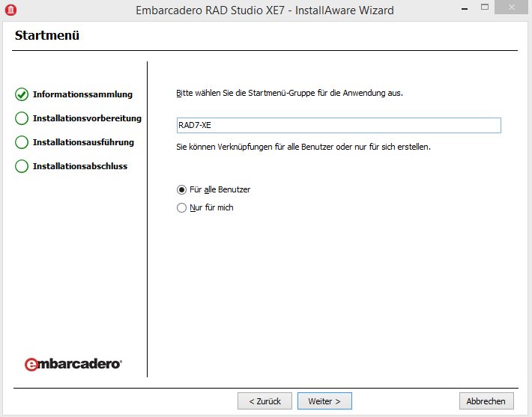Minimize the InstallAware Wizard window
The height and width of the screenshot is (417, 532).
(465, 9)
